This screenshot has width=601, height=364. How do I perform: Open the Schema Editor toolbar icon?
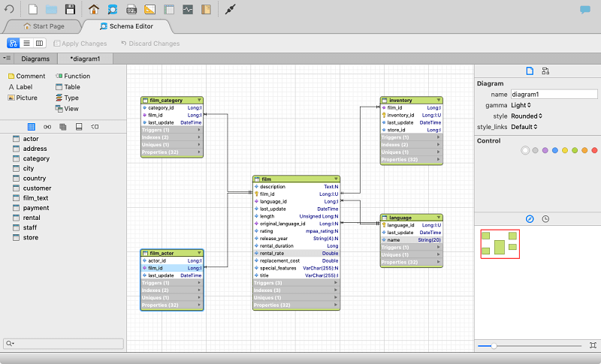[x=112, y=9]
